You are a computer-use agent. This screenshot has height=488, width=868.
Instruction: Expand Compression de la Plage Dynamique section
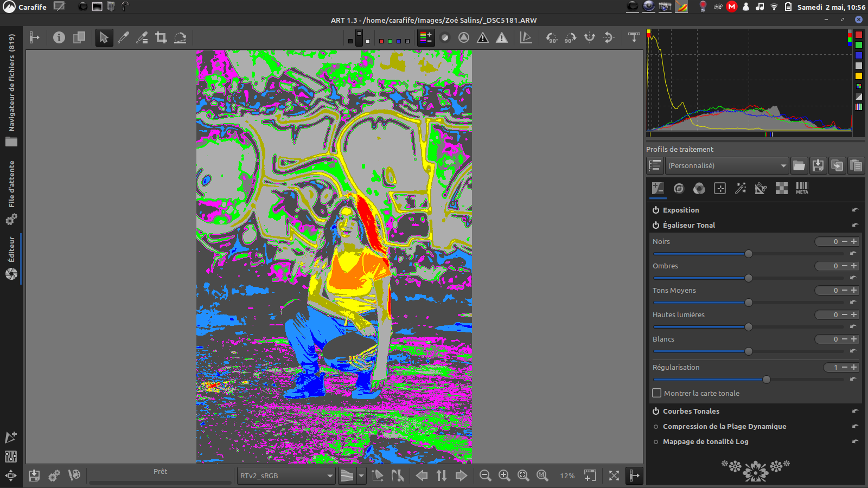coord(724,426)
